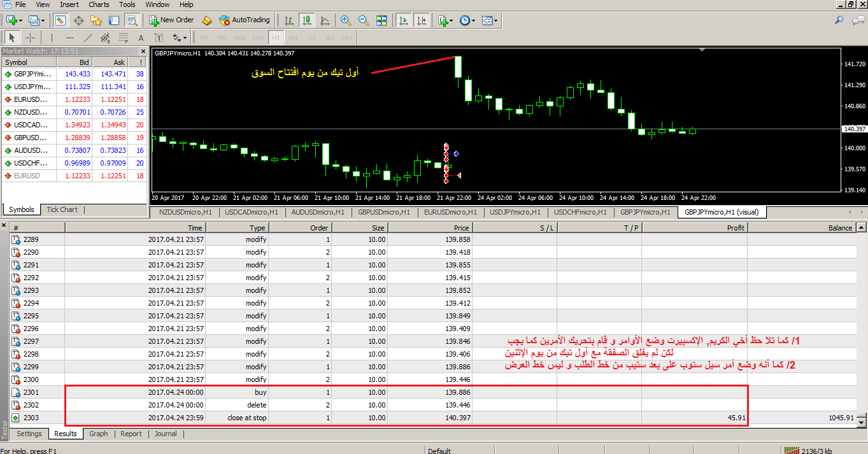
Task: Toggle the Chart Shift icon
Action: 421,20
